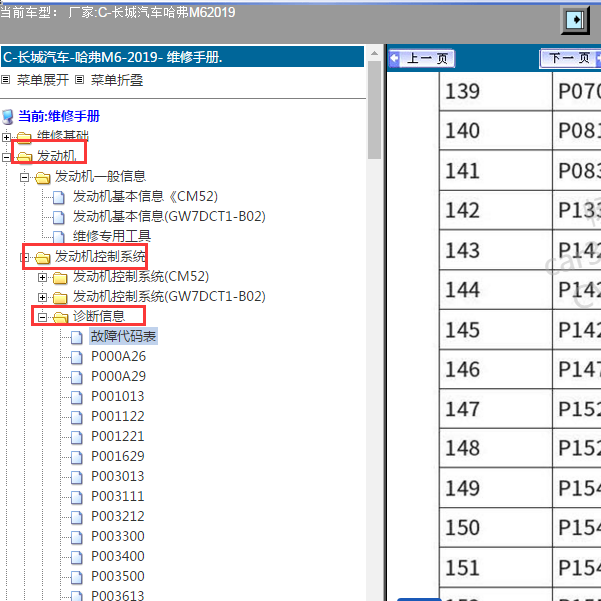Viewport: 601px width, 601px height.
Task: Collapse 发动机一般信息 node
Action: tap(25, 177)
